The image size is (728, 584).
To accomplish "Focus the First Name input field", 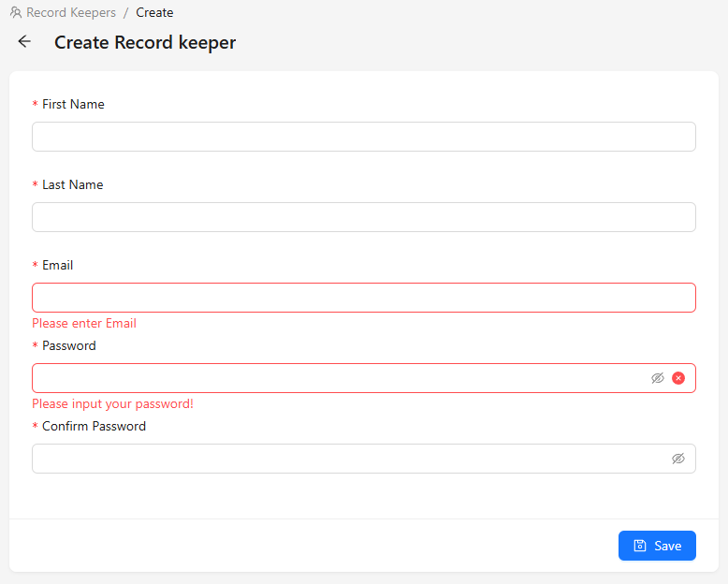I will (x=364, y=137).
